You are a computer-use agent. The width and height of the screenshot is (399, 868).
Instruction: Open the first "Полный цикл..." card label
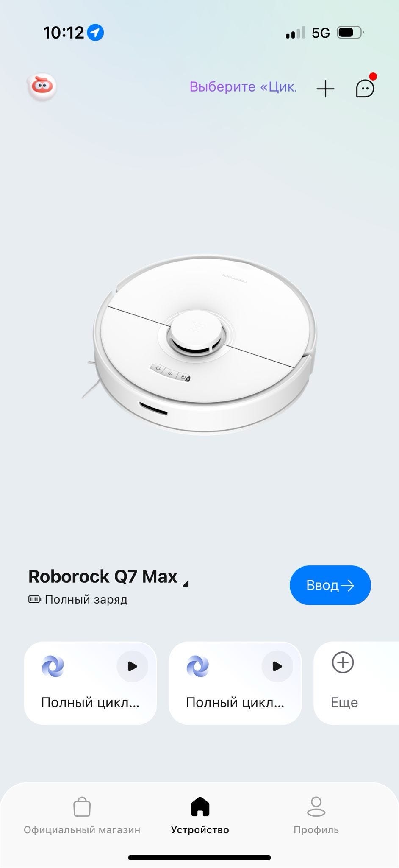pyautogui.click(x=90, y=702)
